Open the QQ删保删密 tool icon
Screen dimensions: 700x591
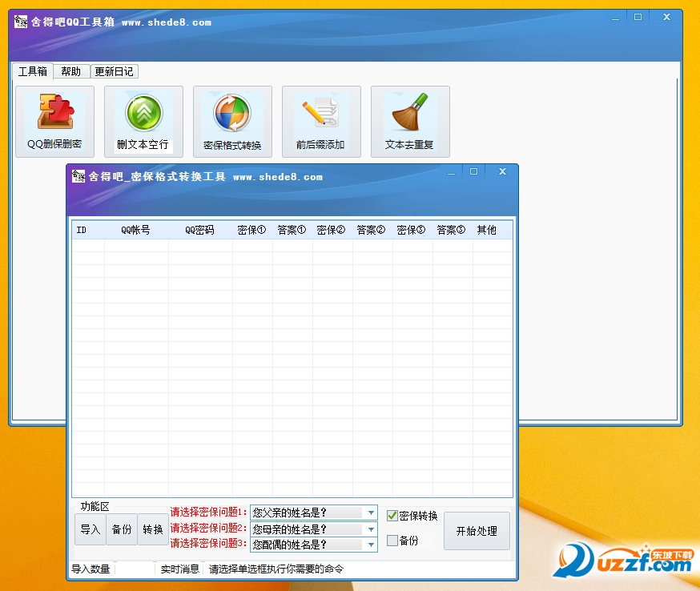(55, 122)
